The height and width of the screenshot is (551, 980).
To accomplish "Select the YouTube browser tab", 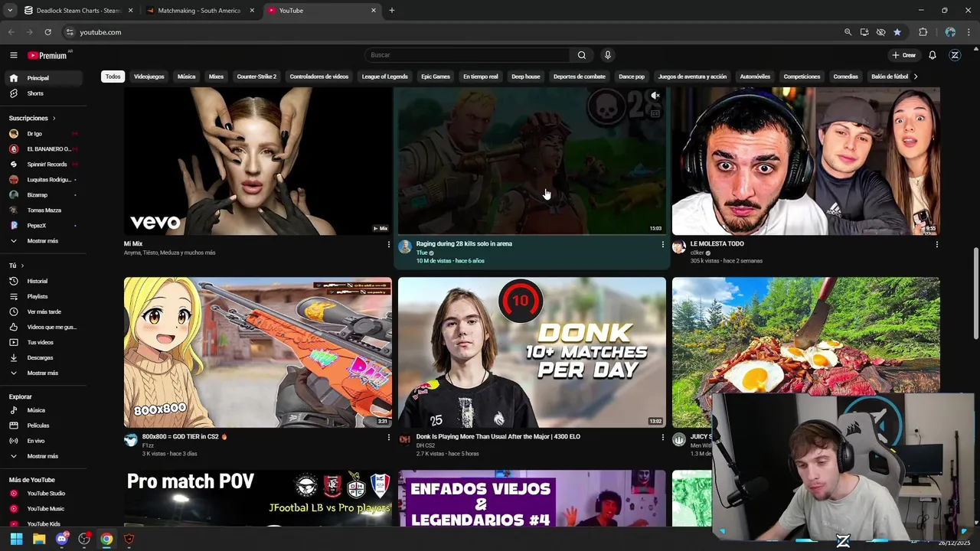I will pos(322,11).
